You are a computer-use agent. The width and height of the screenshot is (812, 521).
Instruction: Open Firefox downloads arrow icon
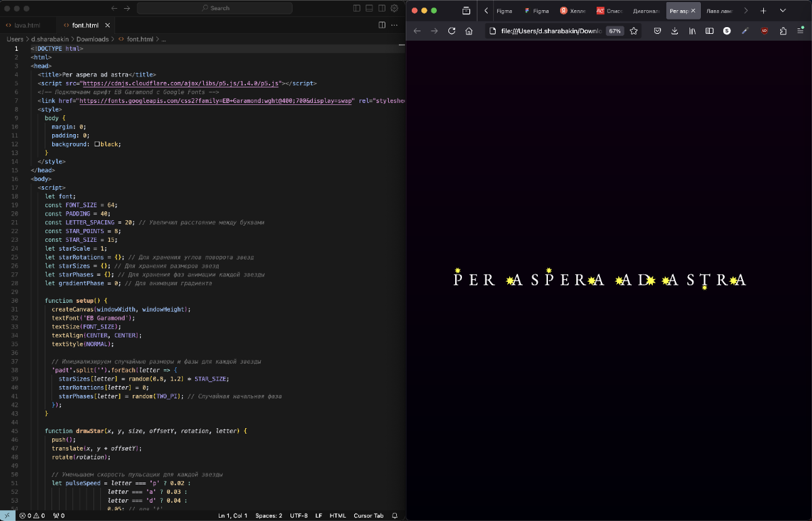[675, 30]
